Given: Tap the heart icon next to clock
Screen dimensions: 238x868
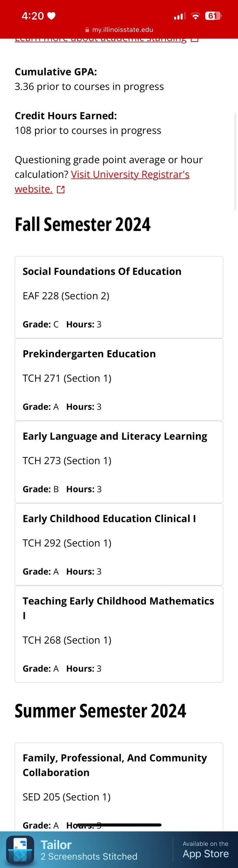Looking at the screenshot, I should (x=51, y=16).
